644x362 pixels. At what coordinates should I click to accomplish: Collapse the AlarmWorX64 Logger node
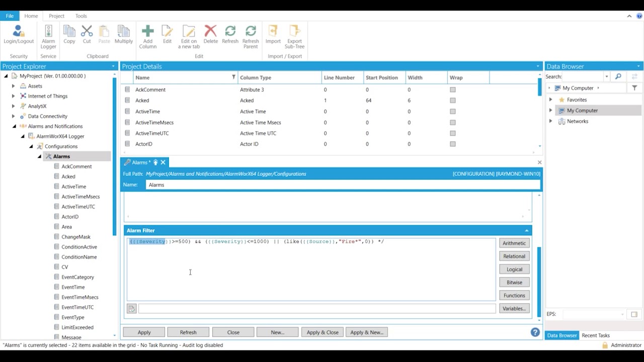click(23, 136)
